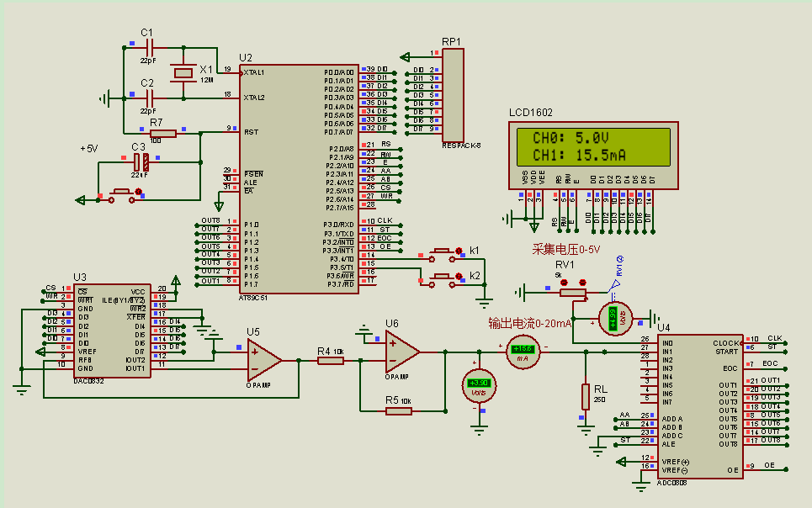Select the U5 op-amp triangle
This screenshot has width=812, height=508.
(x=264, y=361)
